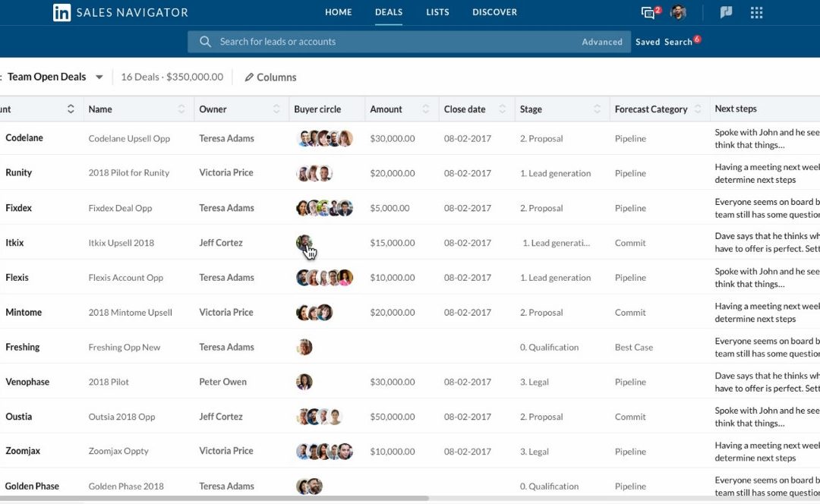Screen dimensions: 820x504
Task: Click Venophase buyer circle avatar
Action: coord(304,383)
